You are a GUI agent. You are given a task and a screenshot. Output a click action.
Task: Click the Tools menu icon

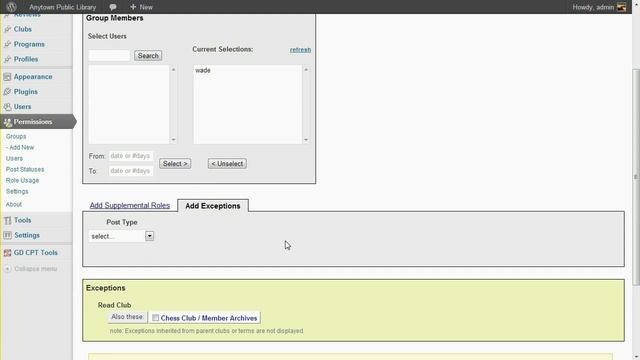(7, 220)
